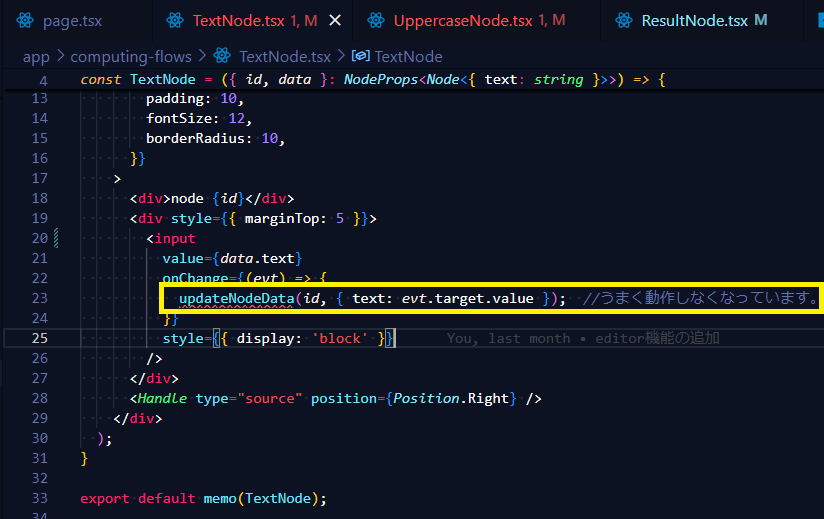Click React icon on UppercaseNode.tsx tab
Viewport: 824px width, 519px height.
[376, 20]
